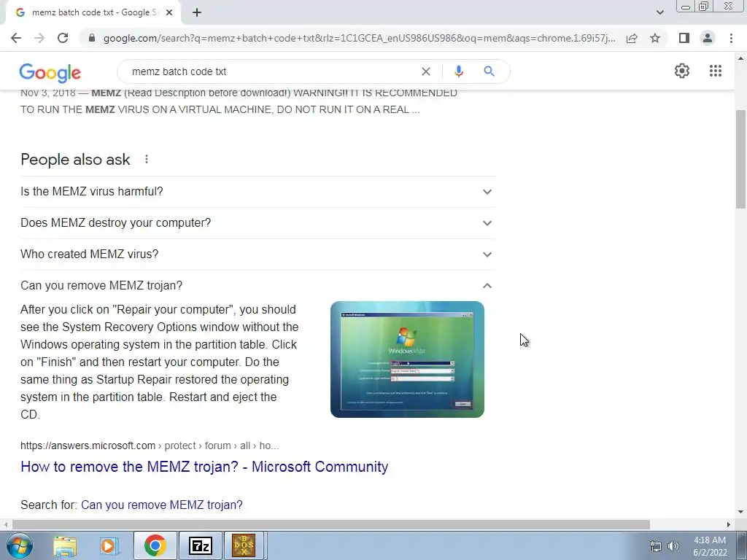The image size is (747, 560).
Task: Switch to Chrome in the taskbar
Action: [155, 545]
